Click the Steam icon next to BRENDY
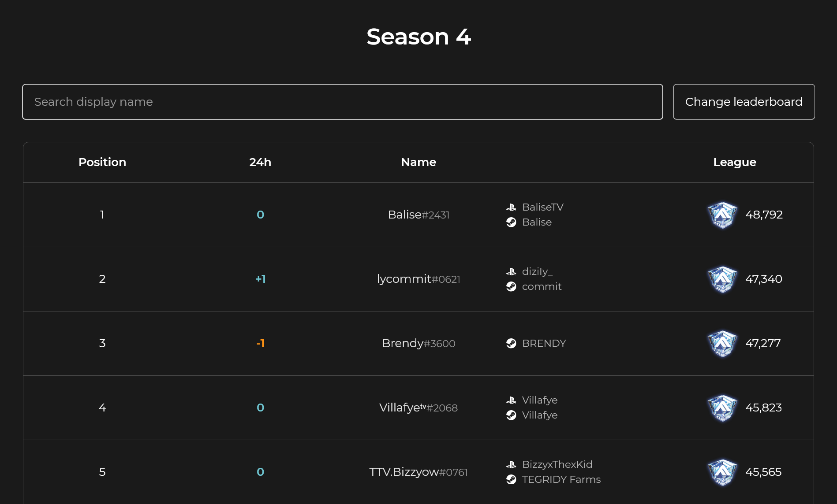Screen dimensions: 837x504 [x=511, y=343]
